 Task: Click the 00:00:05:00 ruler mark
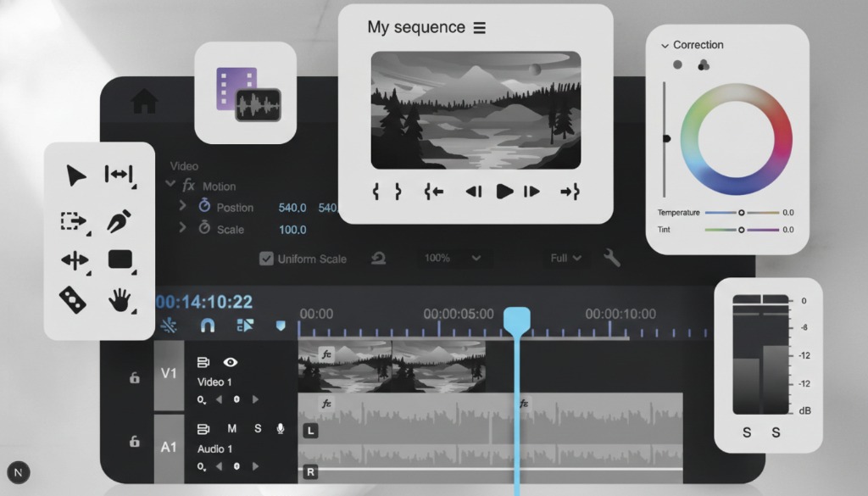pos(459,315)
